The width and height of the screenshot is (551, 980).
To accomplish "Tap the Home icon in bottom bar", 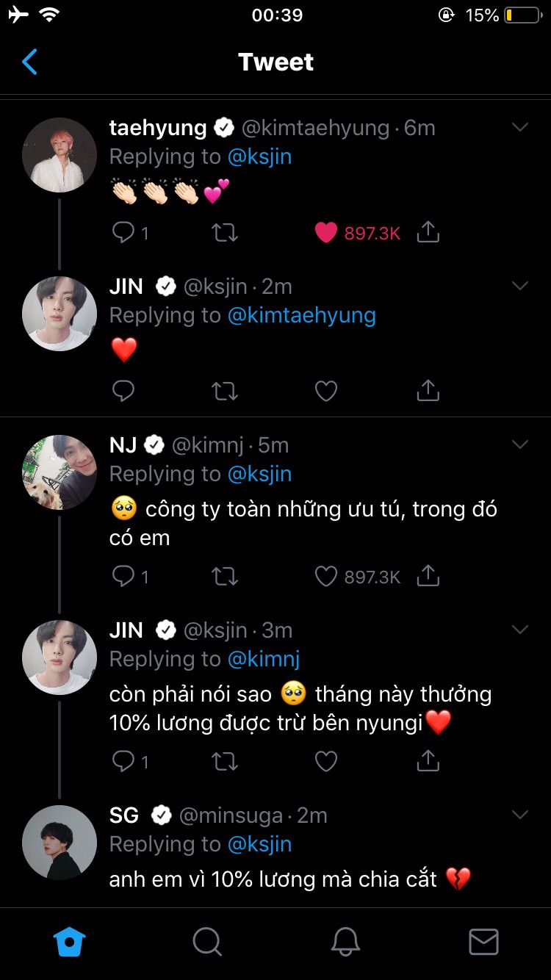I will point(70,941).
